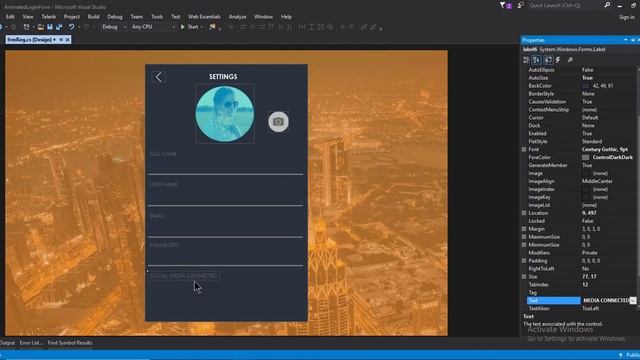Click the New Project toolbar icon

click(x=27, y=27)
